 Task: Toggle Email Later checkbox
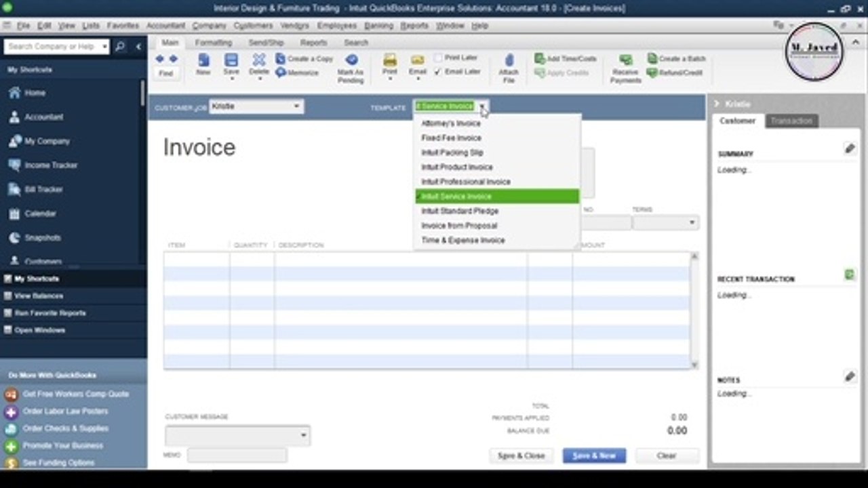(x=438, y=71)
